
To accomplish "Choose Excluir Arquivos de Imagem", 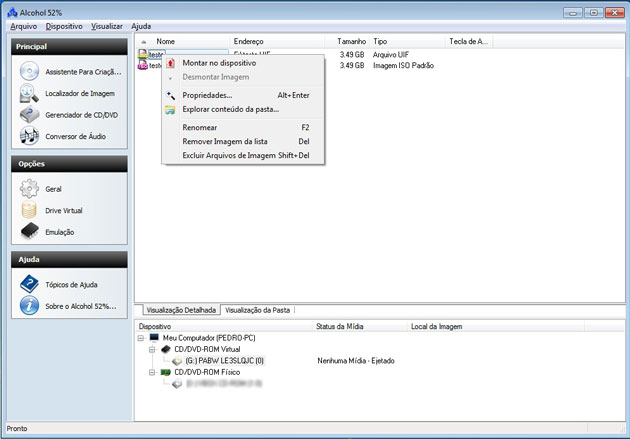I will (243, 155).
